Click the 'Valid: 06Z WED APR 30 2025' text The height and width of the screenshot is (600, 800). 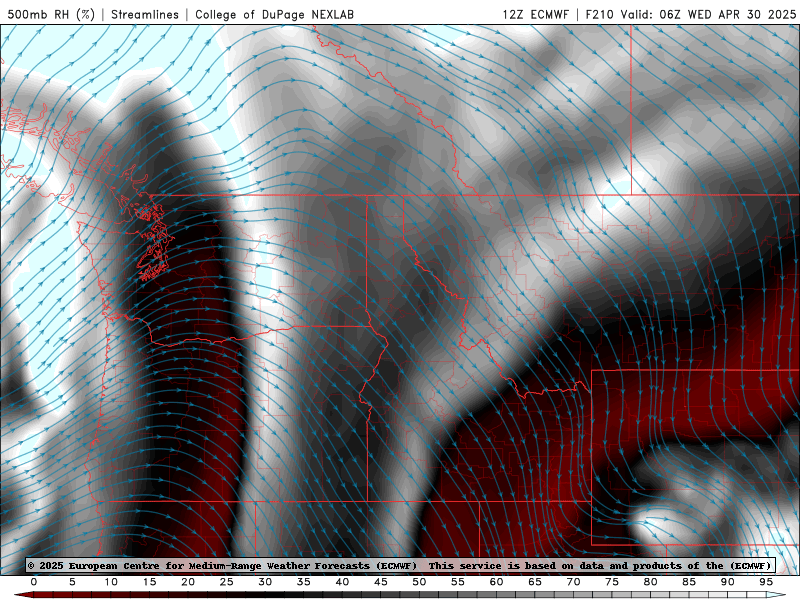pyautogui.click(x=708, y=14)
